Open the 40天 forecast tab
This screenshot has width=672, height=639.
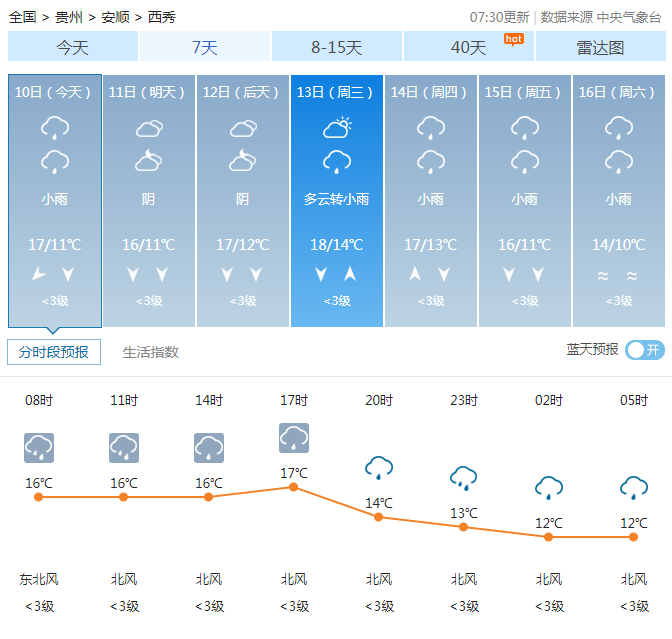pos(468,47)
